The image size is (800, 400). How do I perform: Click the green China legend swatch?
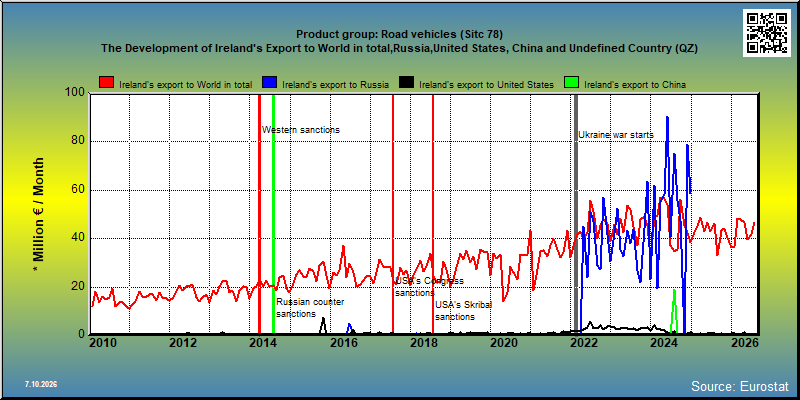coord(572,83)
